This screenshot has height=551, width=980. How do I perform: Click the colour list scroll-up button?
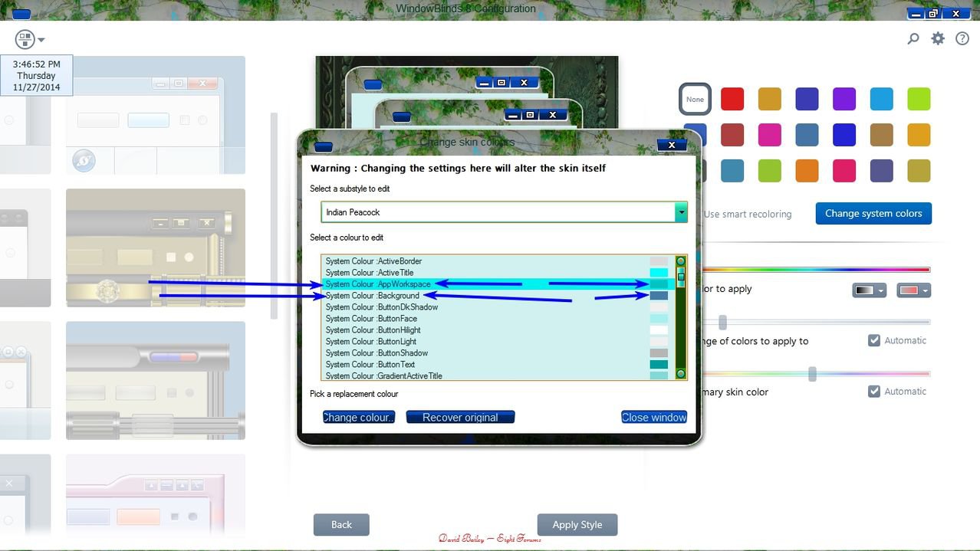(x=681, y=261)
